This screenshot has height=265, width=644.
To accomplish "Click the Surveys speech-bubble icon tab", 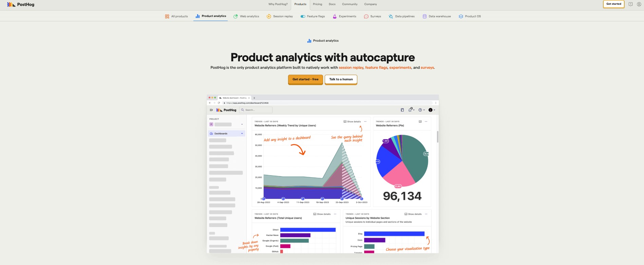I will [366, 16].
